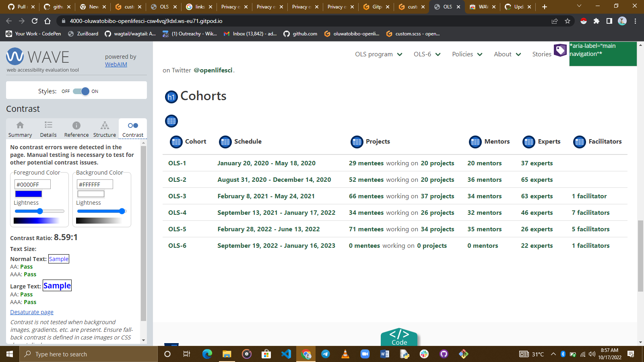Click the WAVE logo in the sidebar
Image resolution: width=644 pixels, height=362 pixels.
coord(38,57)
